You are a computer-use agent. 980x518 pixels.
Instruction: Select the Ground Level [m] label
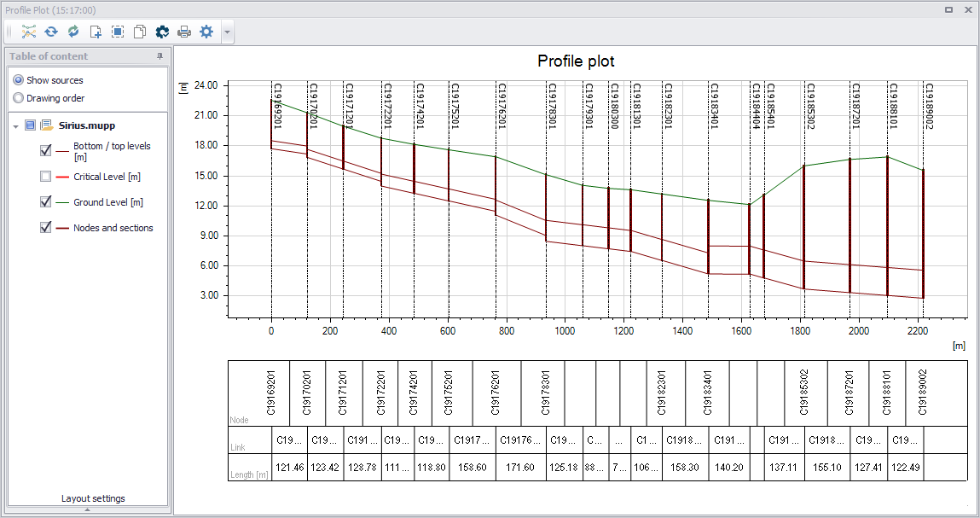[108, 203]
